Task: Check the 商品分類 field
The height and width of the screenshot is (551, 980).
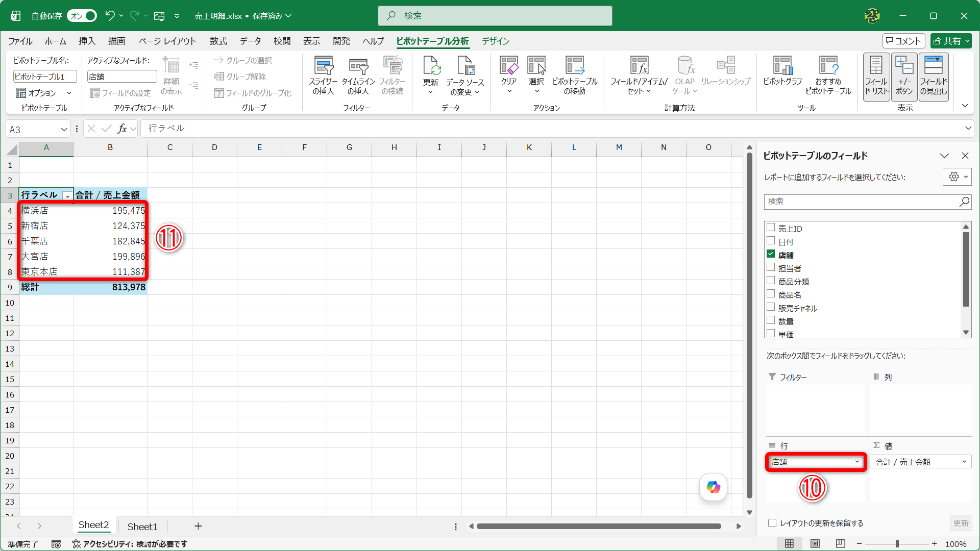Action: [771, 281]
